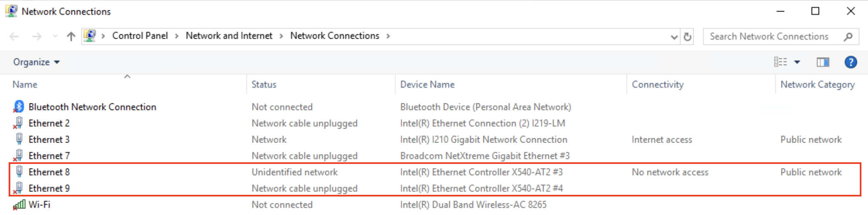Expand the change view options arrow
This screenshot has width=868, height=215.
tap(797, 62)
